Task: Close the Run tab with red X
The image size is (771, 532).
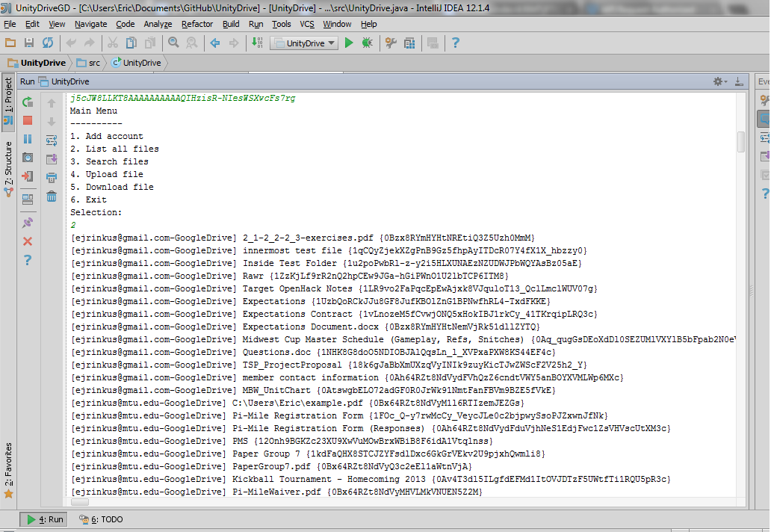Action: pyautogui.click(x=28, y=241)
